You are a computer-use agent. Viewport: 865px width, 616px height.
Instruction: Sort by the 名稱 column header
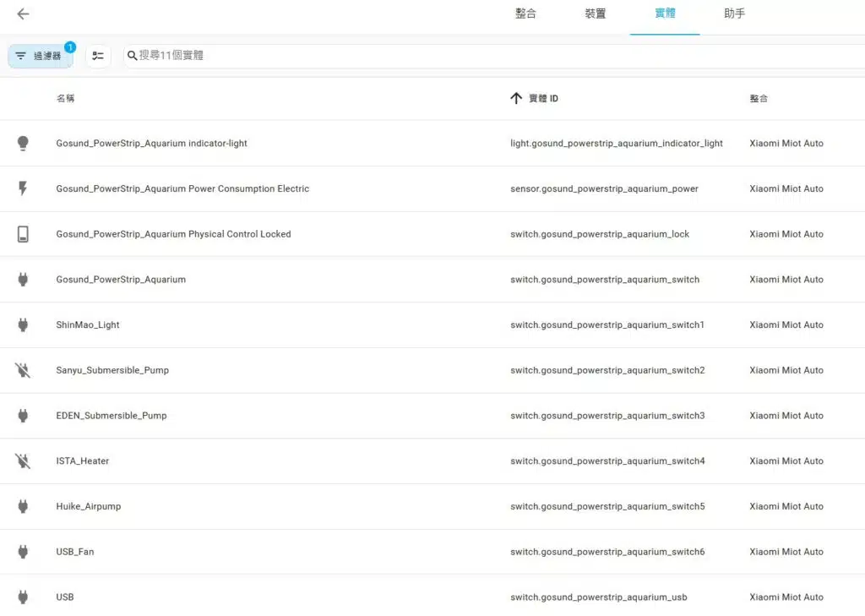(x=65, y=98)
